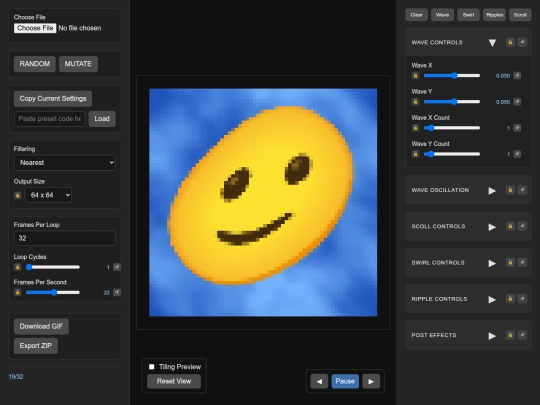The image size is (540, 405).
Task: Step to the next frame
Action: point(371,381)
